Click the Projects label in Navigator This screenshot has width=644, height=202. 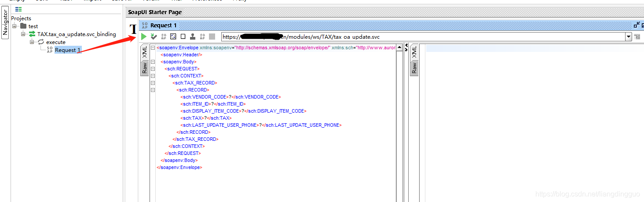(x=21, y=18)
